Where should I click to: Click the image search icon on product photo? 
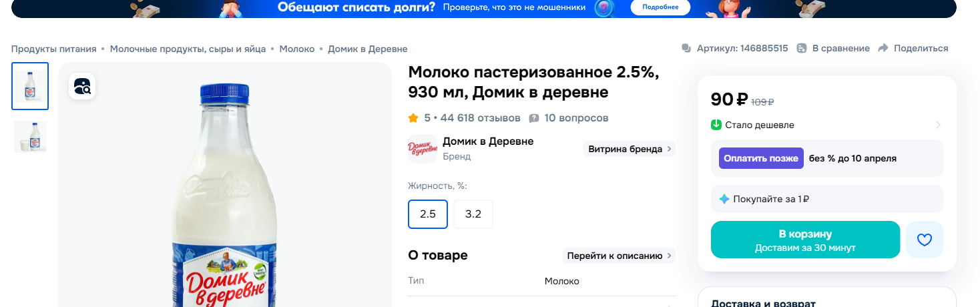(82, 86)
